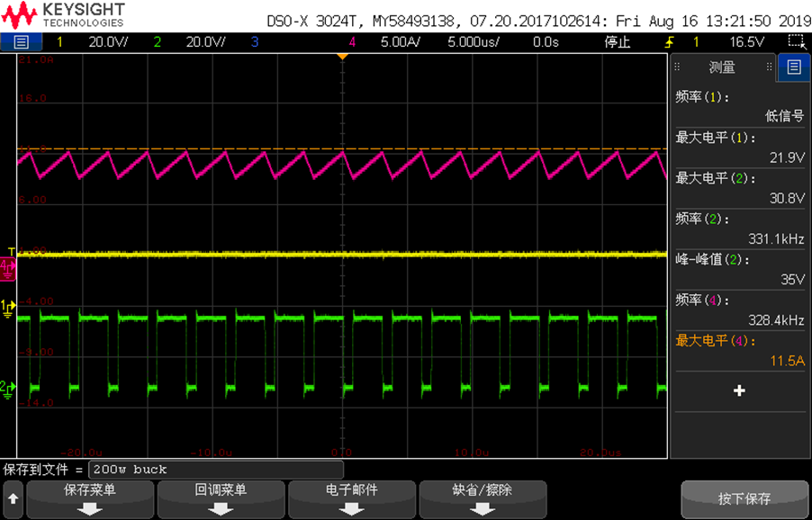Click the green channel 2 square waveform
812x520 pixels.
(x=342, y=352)
